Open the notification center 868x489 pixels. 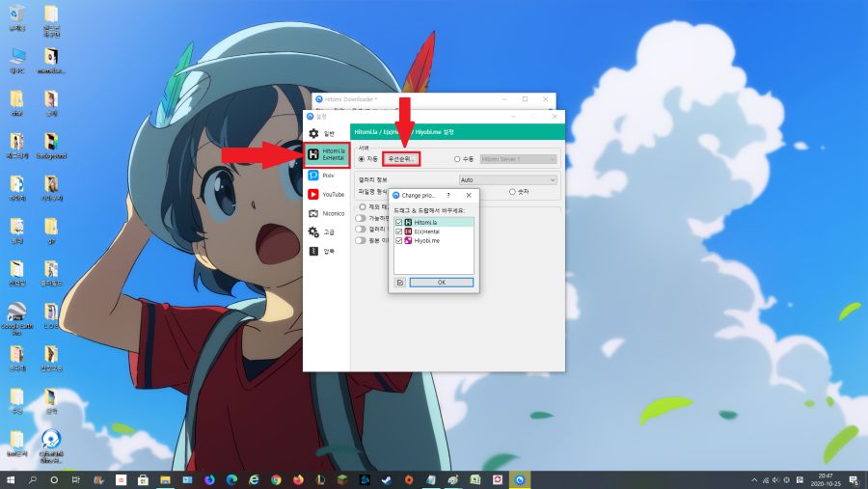pyautogui.click(x=854, y=480)
